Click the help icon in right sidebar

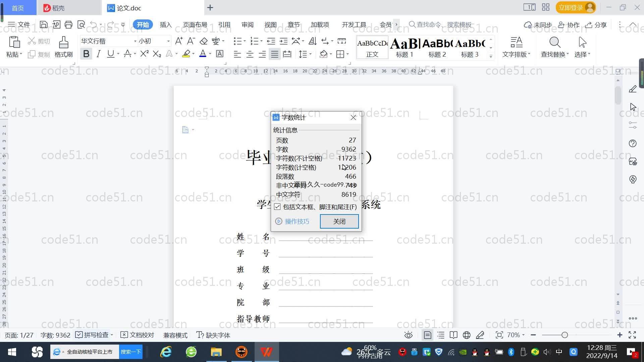click(x=633, y=143)
